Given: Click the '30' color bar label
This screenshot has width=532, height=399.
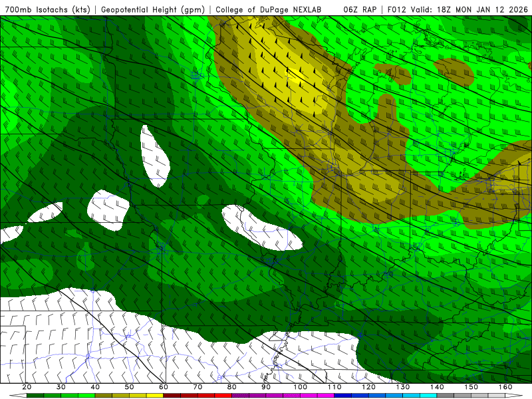Looking at the screenshot, I should 61,387.
